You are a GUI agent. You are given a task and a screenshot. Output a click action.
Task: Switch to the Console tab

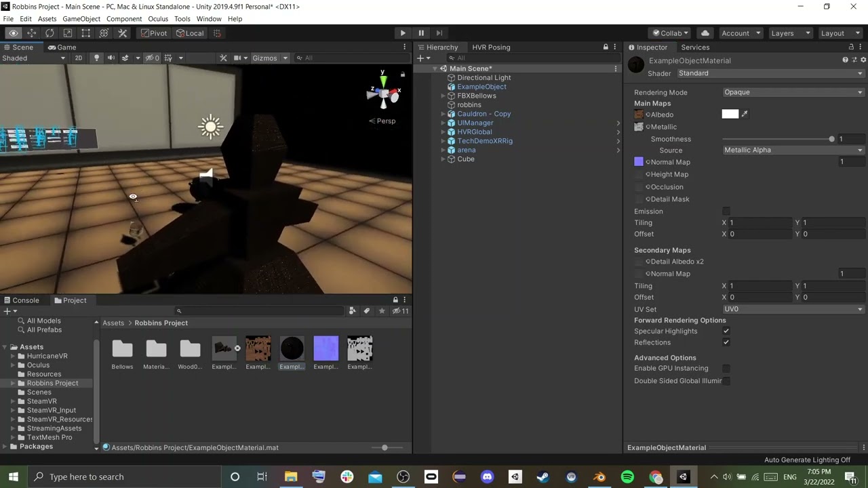click(20, 300)
